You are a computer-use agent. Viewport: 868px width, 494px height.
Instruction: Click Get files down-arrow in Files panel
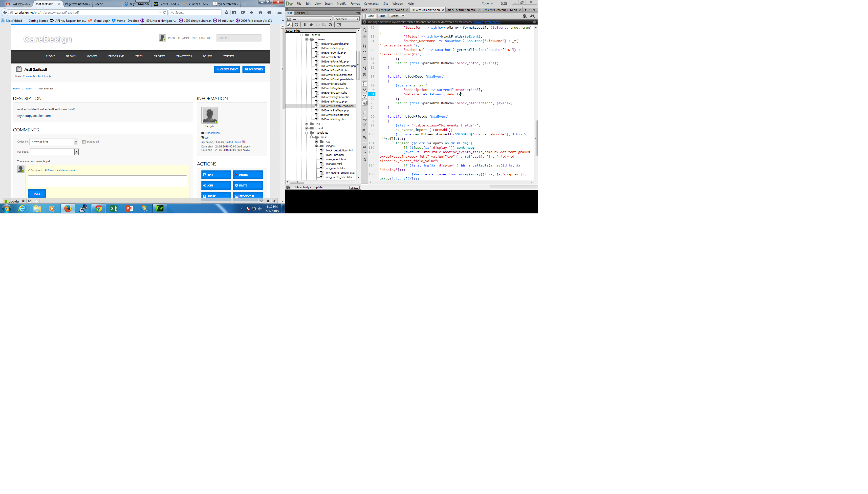[x=304, y=25]
